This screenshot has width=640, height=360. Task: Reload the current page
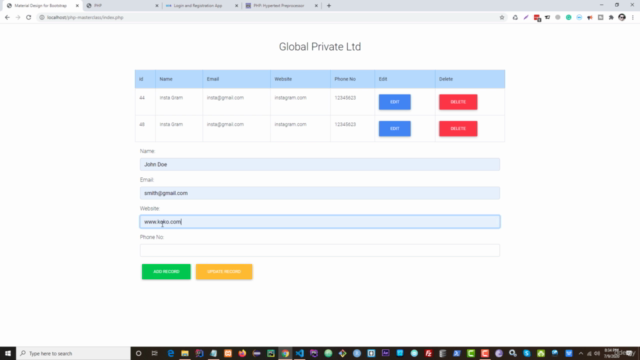(x=29, y=18)
